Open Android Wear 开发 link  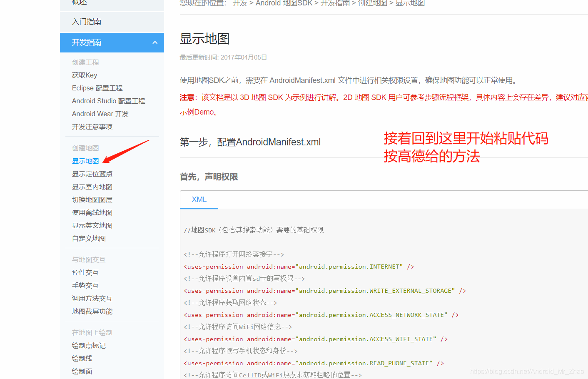click(x=100, y=114)
